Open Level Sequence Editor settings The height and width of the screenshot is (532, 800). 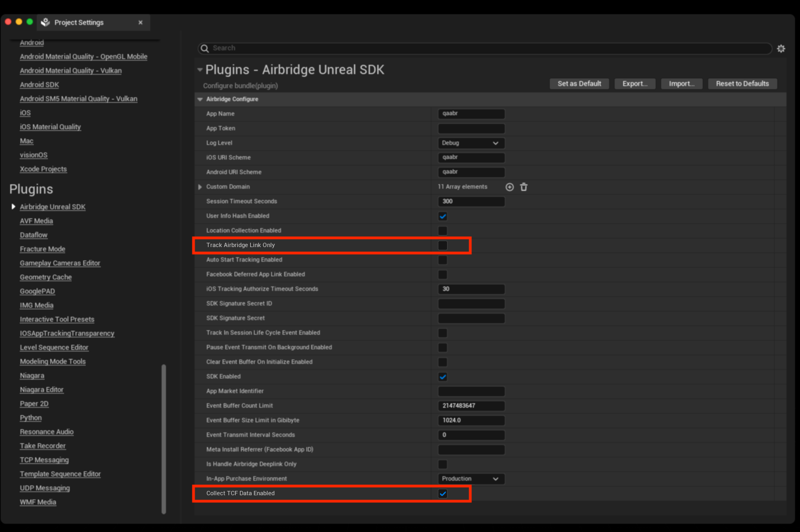54,348
